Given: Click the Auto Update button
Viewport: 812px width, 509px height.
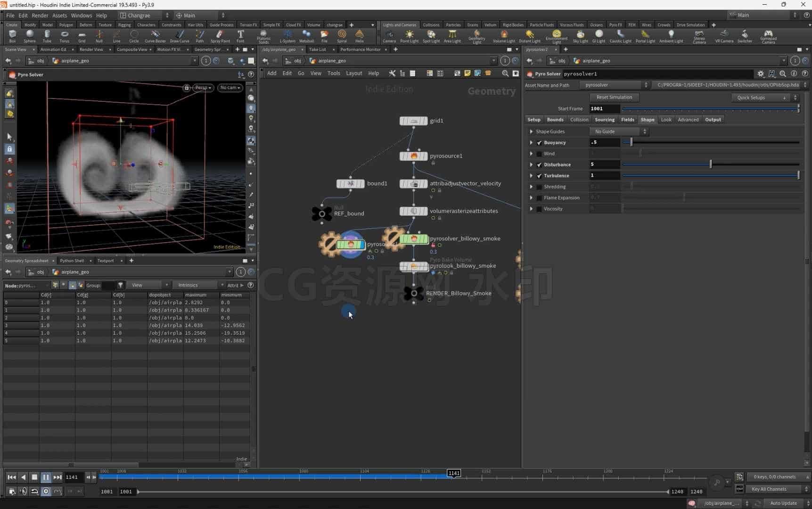Looking at the screenshot, I should (x=783, y=503).
